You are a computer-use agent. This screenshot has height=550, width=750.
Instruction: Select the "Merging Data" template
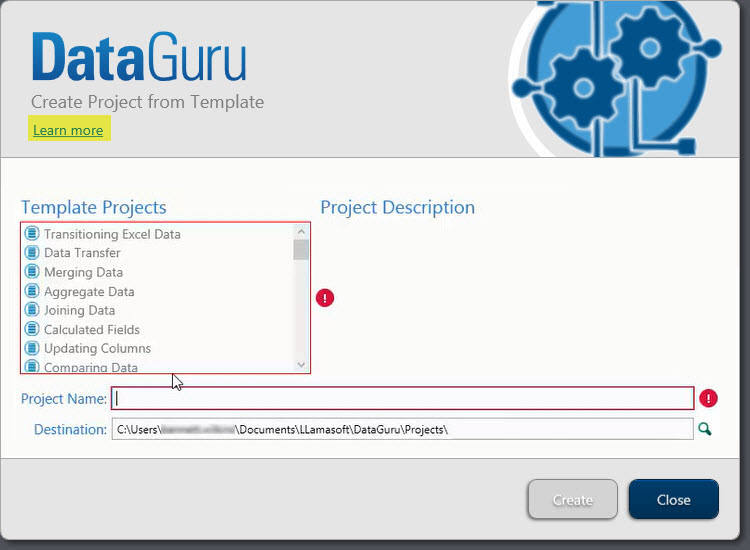coord(83,272)
